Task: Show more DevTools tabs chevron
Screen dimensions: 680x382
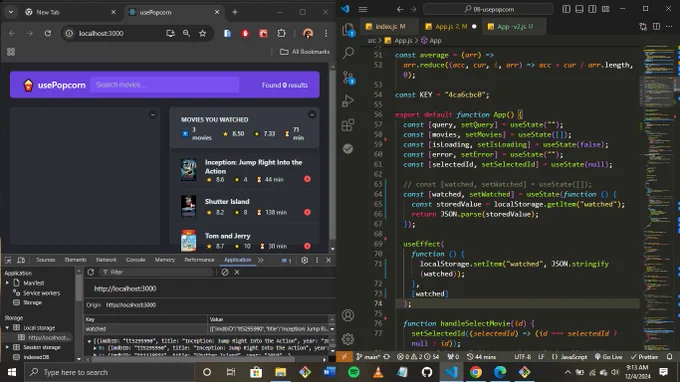Action: point(261,260)
